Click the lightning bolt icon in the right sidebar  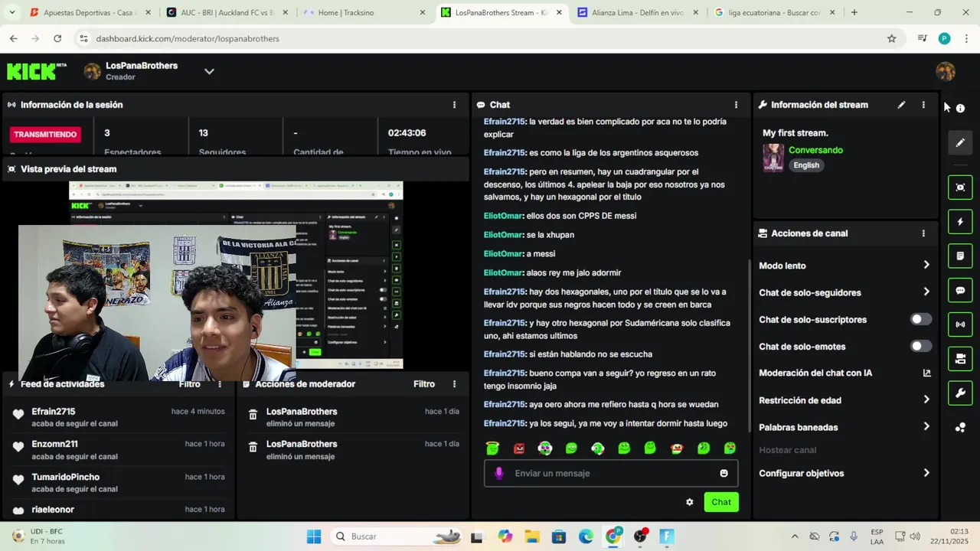[x=960, y=222]
